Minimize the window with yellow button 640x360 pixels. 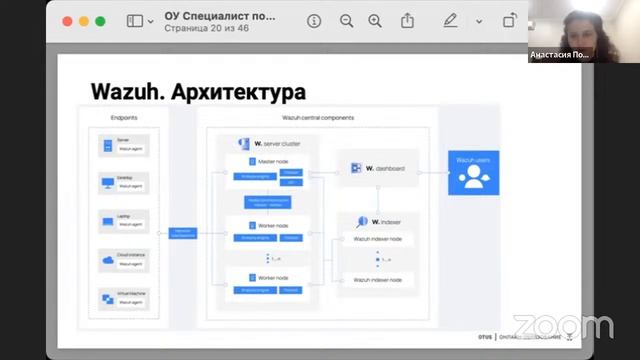tap(84, 21)
